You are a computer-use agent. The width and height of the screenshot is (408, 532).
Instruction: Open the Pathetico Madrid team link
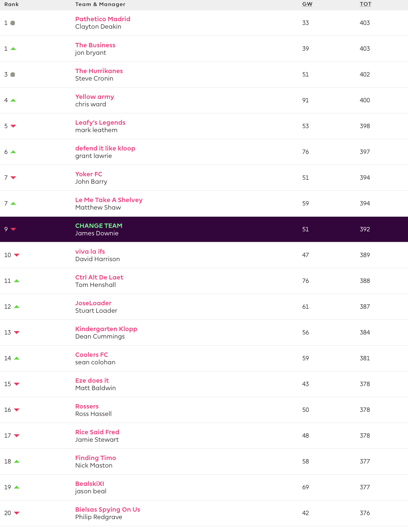[103, 19]
